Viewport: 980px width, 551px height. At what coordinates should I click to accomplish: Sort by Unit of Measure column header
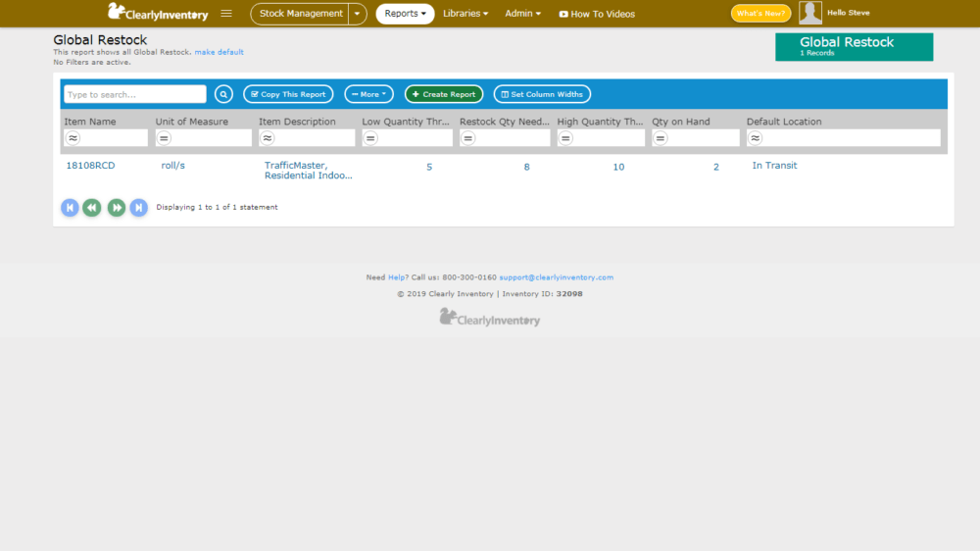192,122
